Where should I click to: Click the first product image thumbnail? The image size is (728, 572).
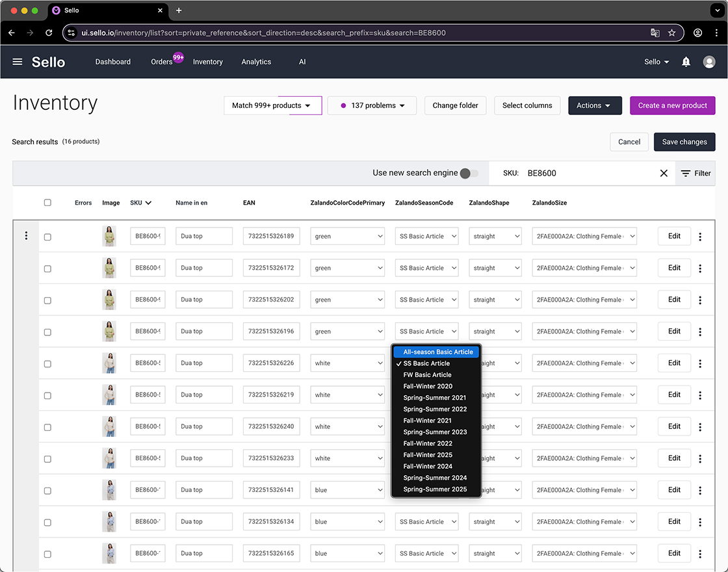point(109,236)
